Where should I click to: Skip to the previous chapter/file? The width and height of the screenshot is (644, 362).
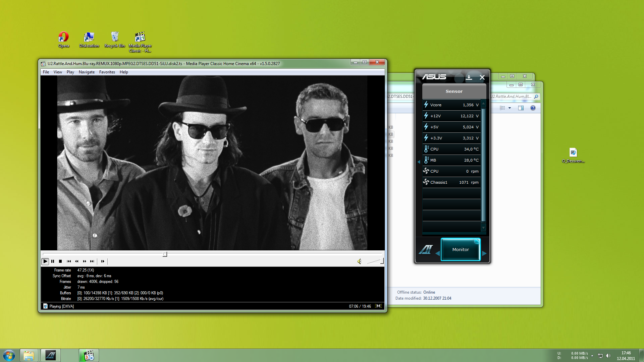(x=69, y=261)
